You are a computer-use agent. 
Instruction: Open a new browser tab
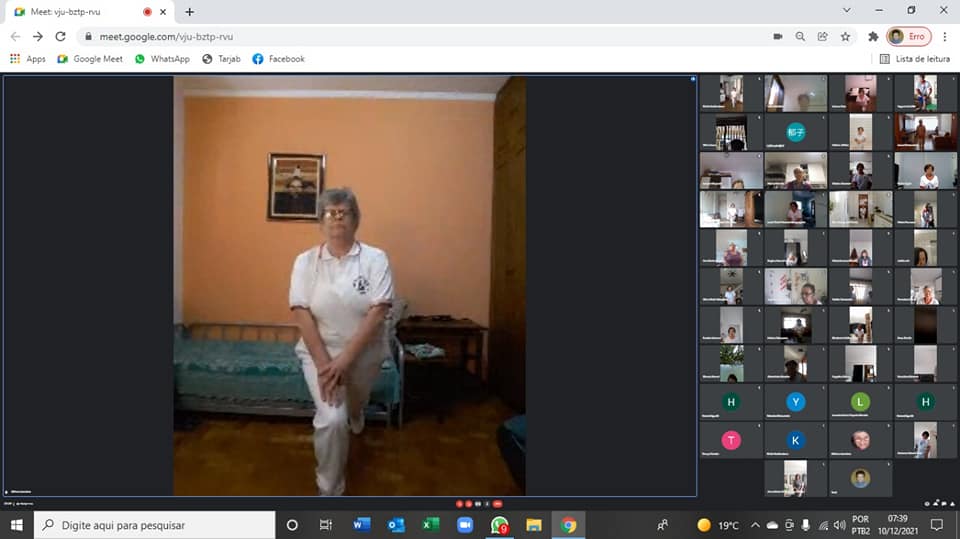tap(190, 12)
